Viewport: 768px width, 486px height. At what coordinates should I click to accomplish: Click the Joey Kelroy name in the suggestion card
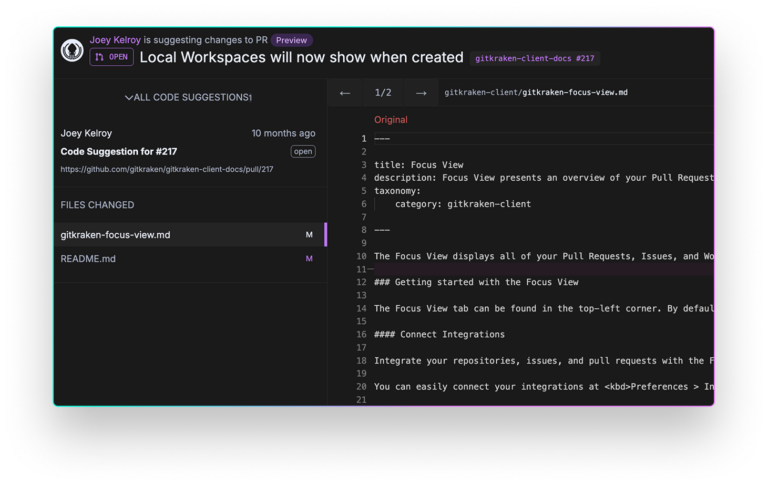86,133
